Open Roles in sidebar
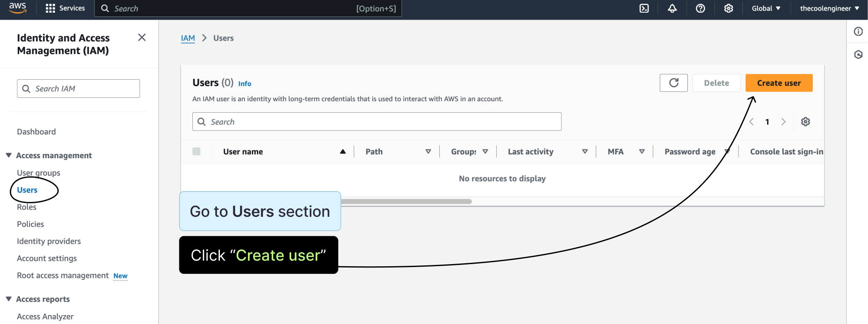 click(27, 207)
